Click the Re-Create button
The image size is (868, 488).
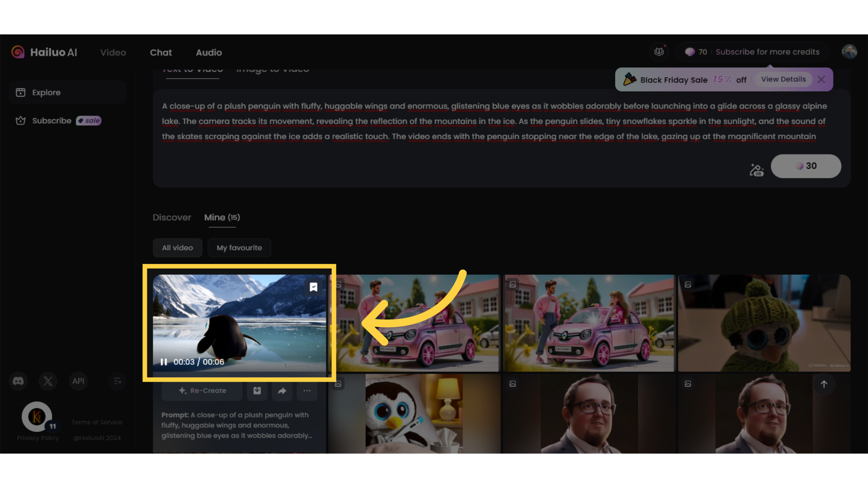pos(202,391)
